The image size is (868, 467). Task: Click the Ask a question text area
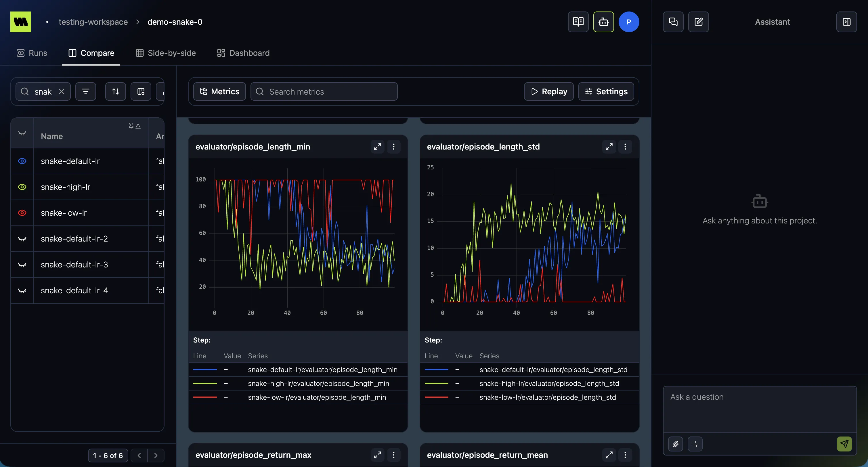click(x=760, y=409)
